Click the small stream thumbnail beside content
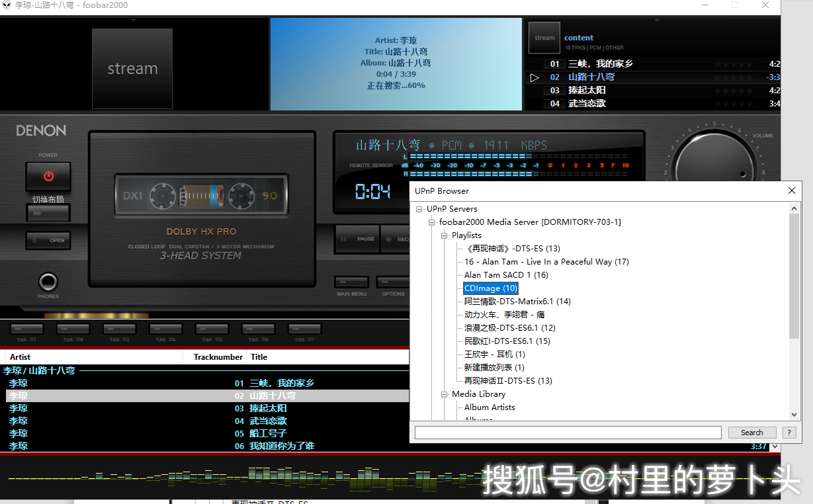Viewport: 813px width, 504px height. pos(544,38)
